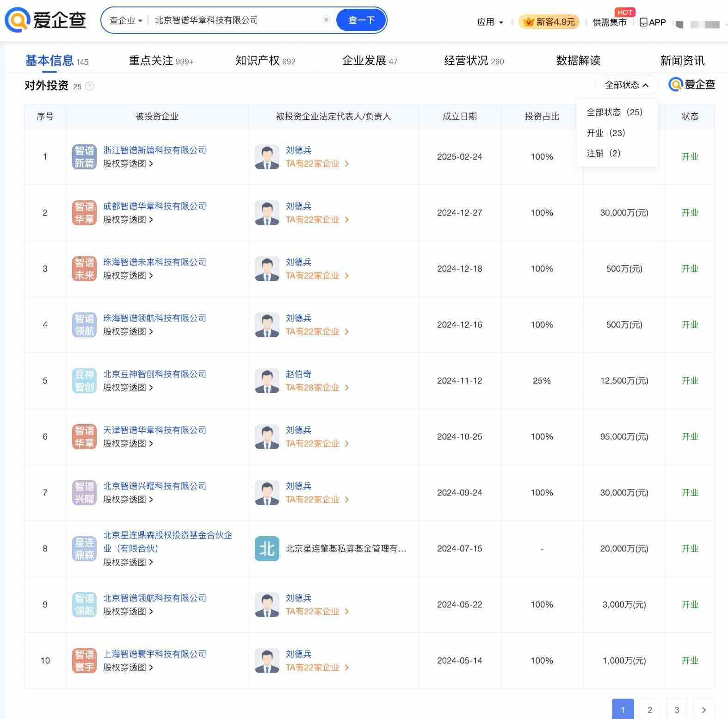Switch to 经营状况 tab
This screenshot has height=719, width=728.
(x=474, y=61)
